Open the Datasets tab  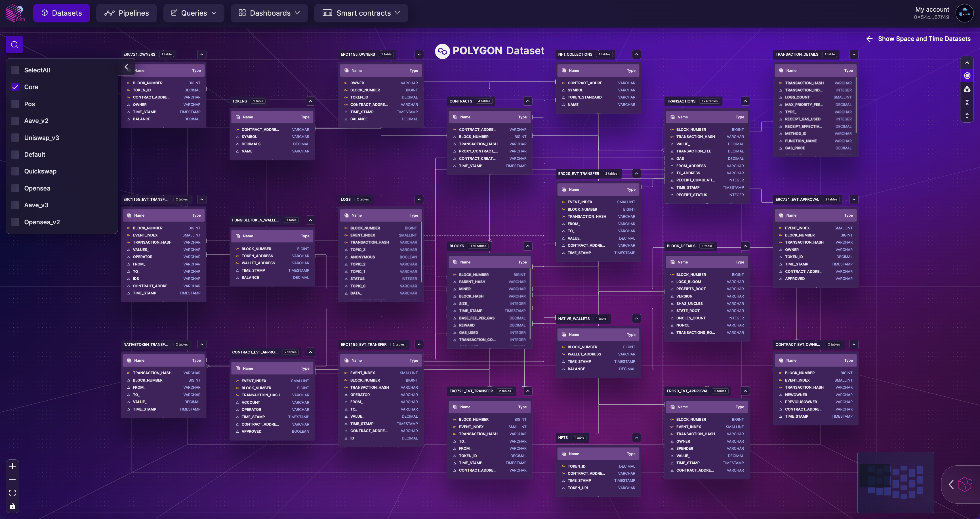(x=62, y=13)
